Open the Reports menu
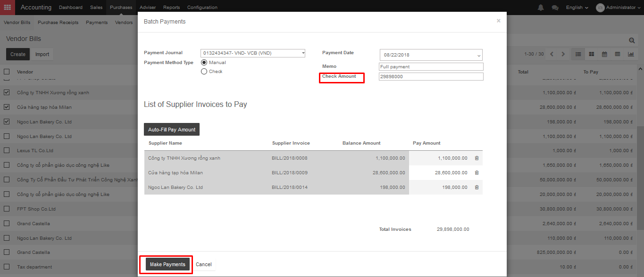The image size is (644, 277). pos(171,8)
